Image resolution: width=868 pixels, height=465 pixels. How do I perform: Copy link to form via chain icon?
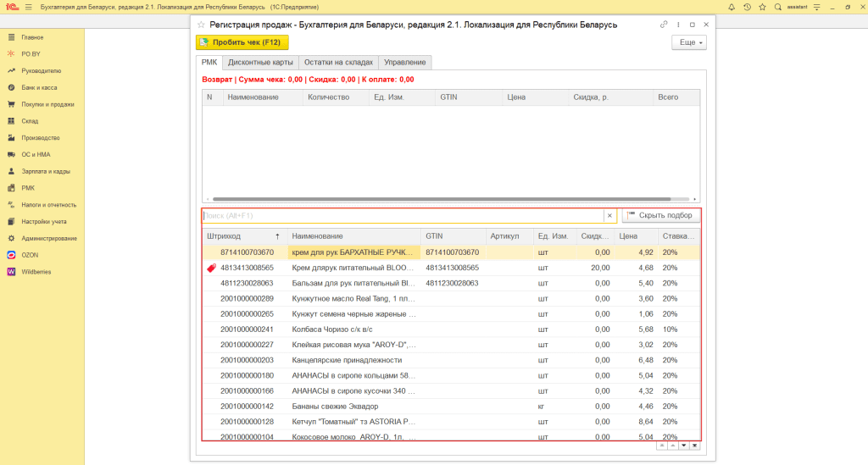tap(664, 25)
